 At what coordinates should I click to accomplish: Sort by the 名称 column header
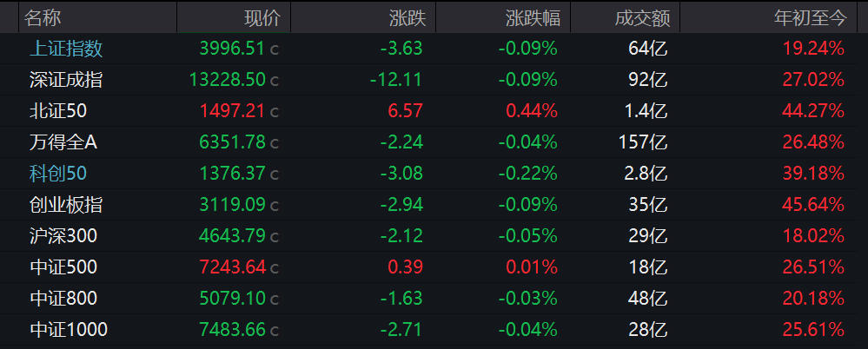(x=43, y=18)
